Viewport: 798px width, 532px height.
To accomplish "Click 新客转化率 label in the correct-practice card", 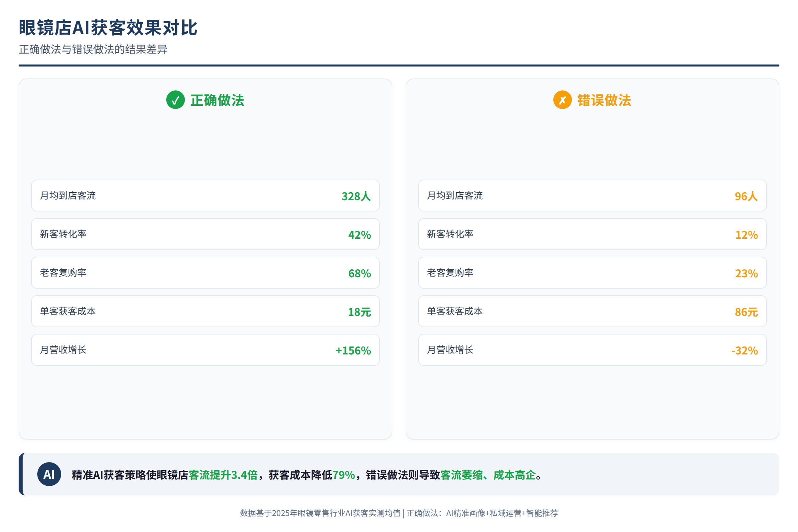I will point(63,234).
